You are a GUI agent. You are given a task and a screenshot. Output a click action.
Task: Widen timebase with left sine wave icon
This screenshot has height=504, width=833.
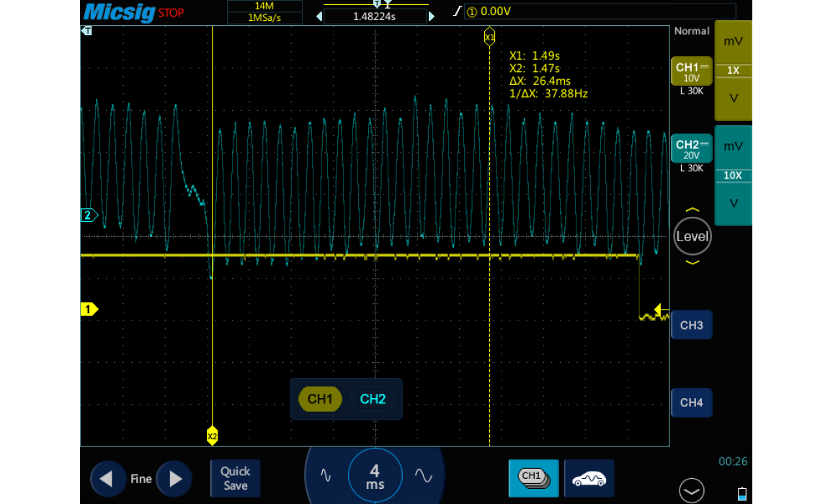[x=326, y=476]
